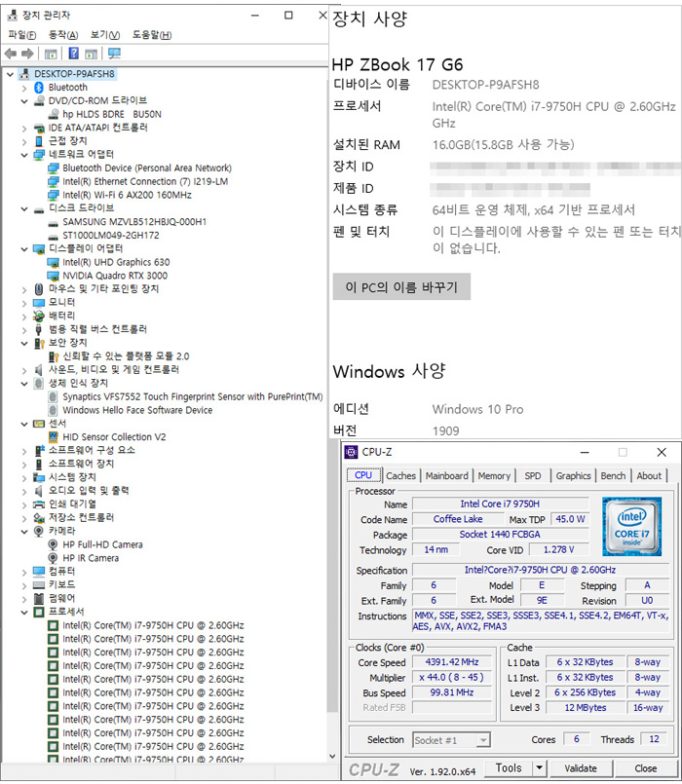Collapse the 디스크 드라이브 category

24,208
